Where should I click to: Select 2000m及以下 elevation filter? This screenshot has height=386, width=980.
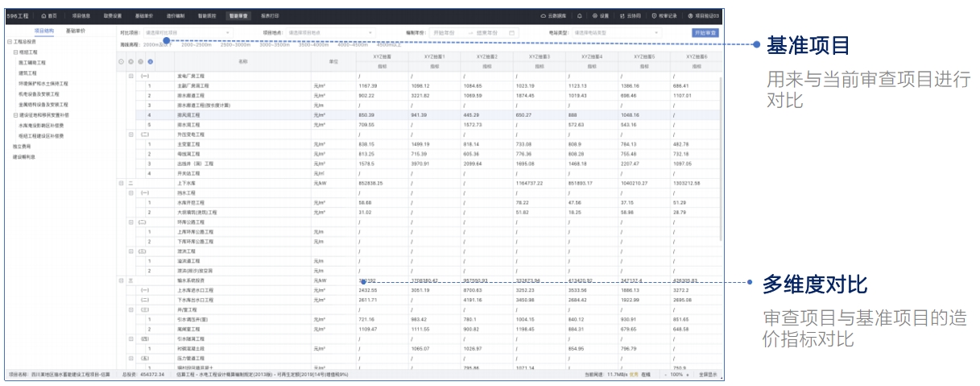click(157, 44)
